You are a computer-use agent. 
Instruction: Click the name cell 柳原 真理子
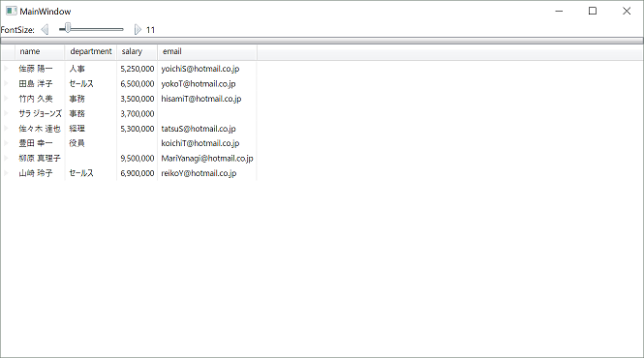(40, 158)
